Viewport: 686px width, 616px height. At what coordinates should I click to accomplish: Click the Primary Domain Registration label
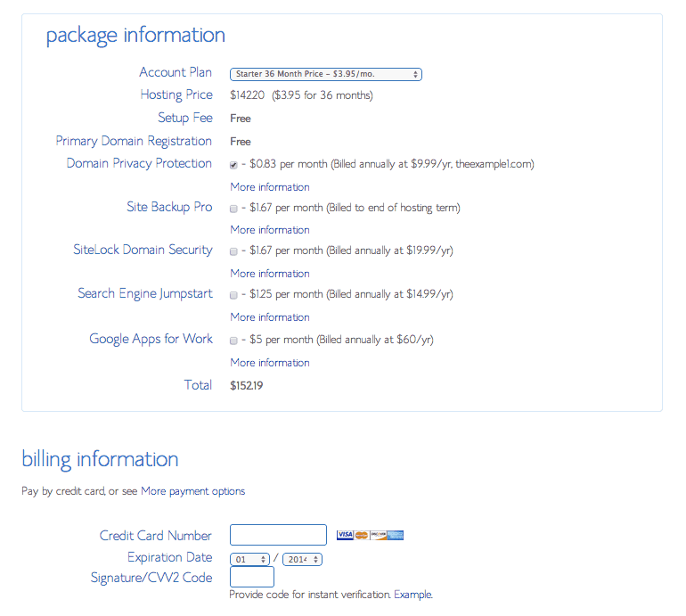coord(134,141)
